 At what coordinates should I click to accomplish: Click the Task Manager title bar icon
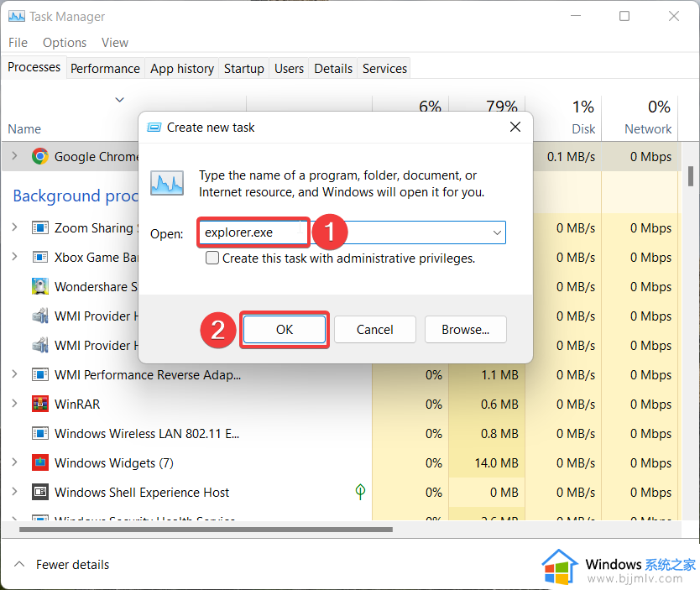click(x=17, y=17)
